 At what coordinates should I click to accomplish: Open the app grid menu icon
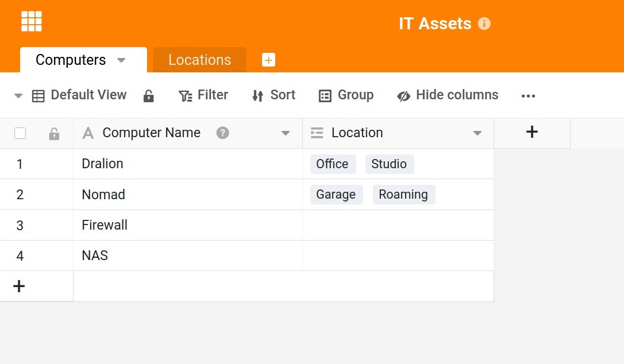click(x=32, y=21)
